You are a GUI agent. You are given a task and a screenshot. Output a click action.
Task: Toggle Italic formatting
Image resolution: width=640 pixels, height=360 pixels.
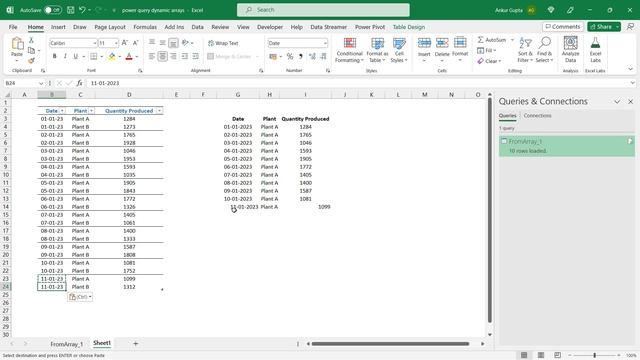[x=65, y=56]
